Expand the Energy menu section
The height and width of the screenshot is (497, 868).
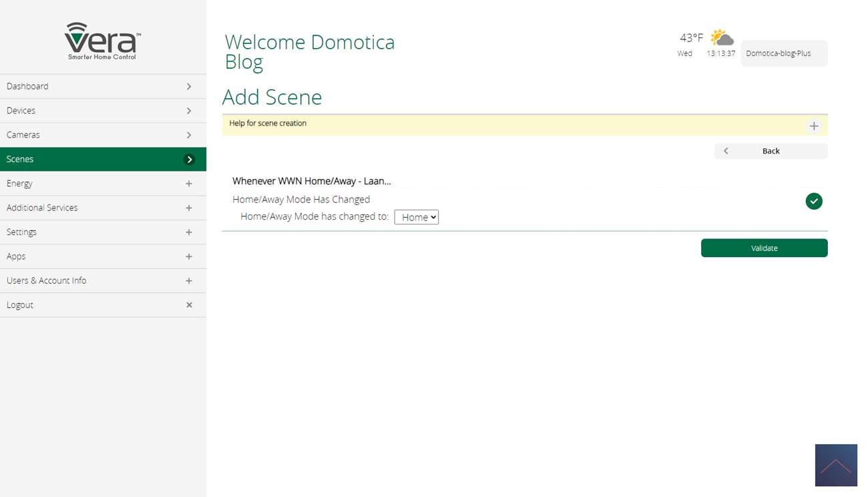pos(189,184)
